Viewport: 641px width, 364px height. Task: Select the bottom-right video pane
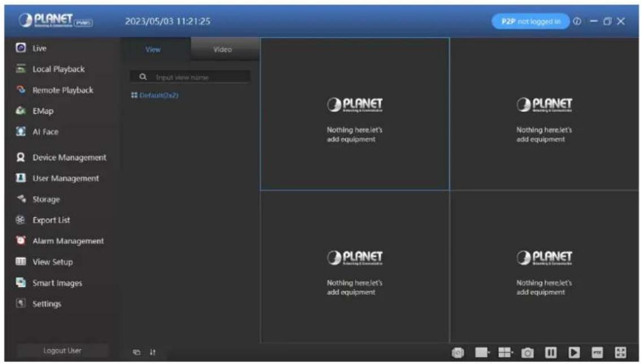(544, 267)
